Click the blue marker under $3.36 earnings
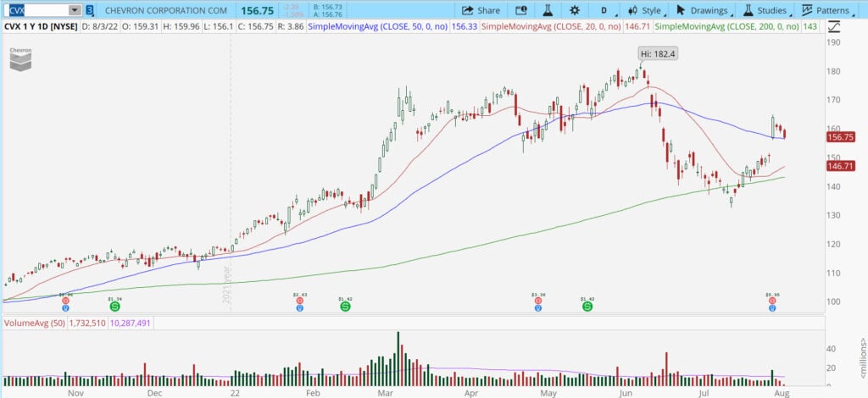Viewport: 868px width, 398px height. [537, 308]
